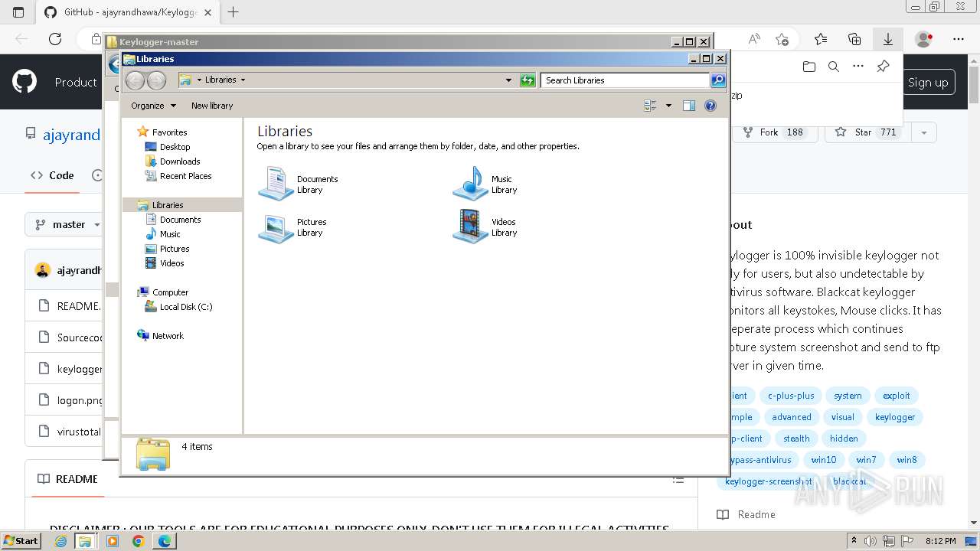Search downloads in the Edge popup
Image resolution: width=980 pixels, height=551 pixels.
click(834, 67)
